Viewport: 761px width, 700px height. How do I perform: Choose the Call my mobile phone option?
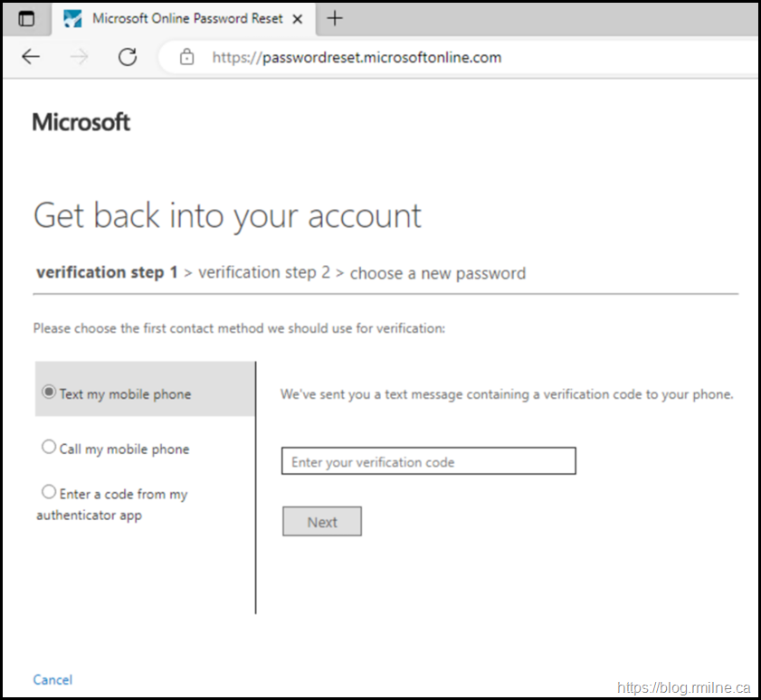49,447
